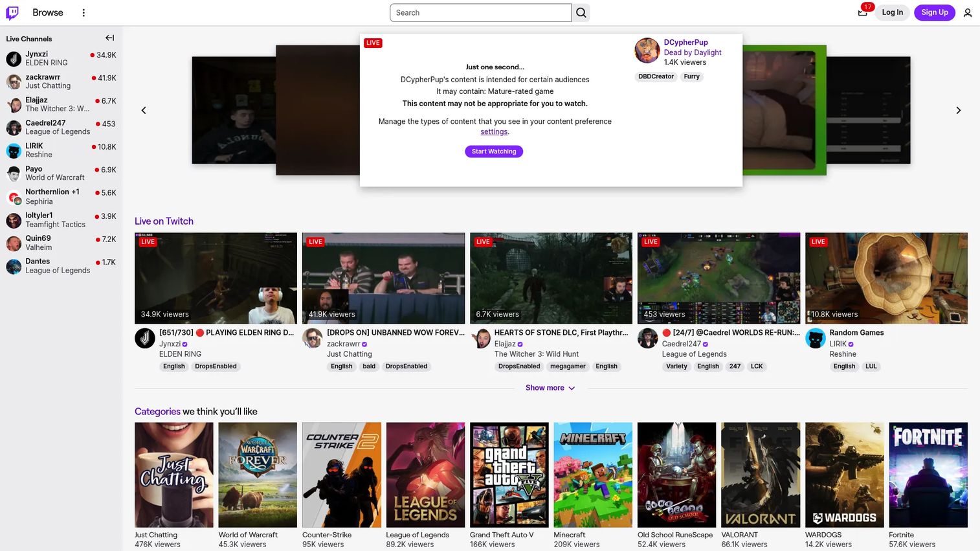Click Jynxzi avatar below stream card
This screenshot has width=980, height=551.
(x=145, y=338)
